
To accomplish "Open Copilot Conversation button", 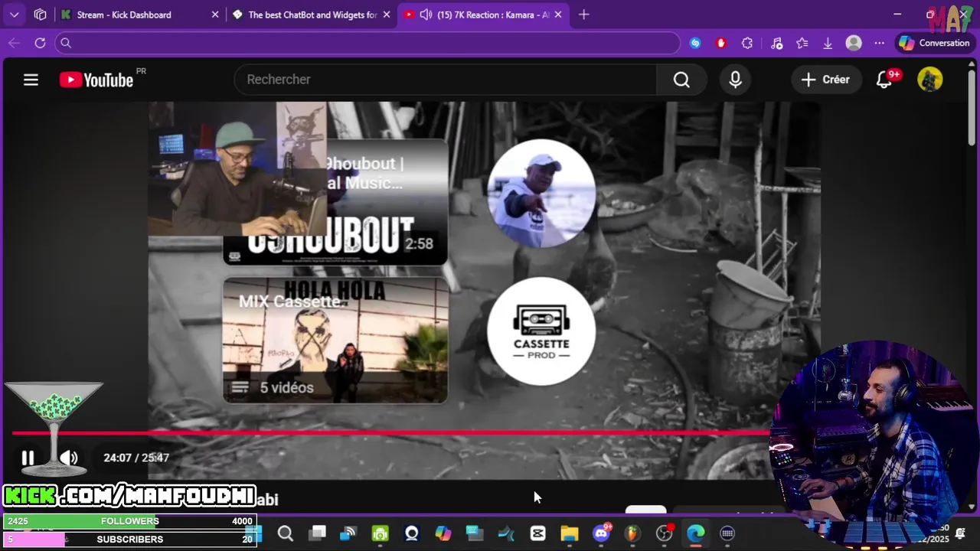I will click(934, 43).
